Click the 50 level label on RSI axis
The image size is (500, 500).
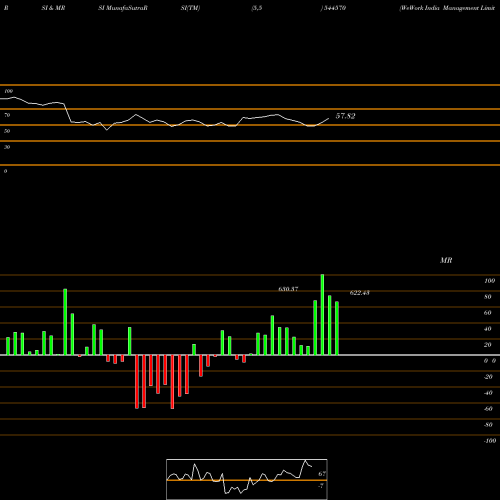7,131
